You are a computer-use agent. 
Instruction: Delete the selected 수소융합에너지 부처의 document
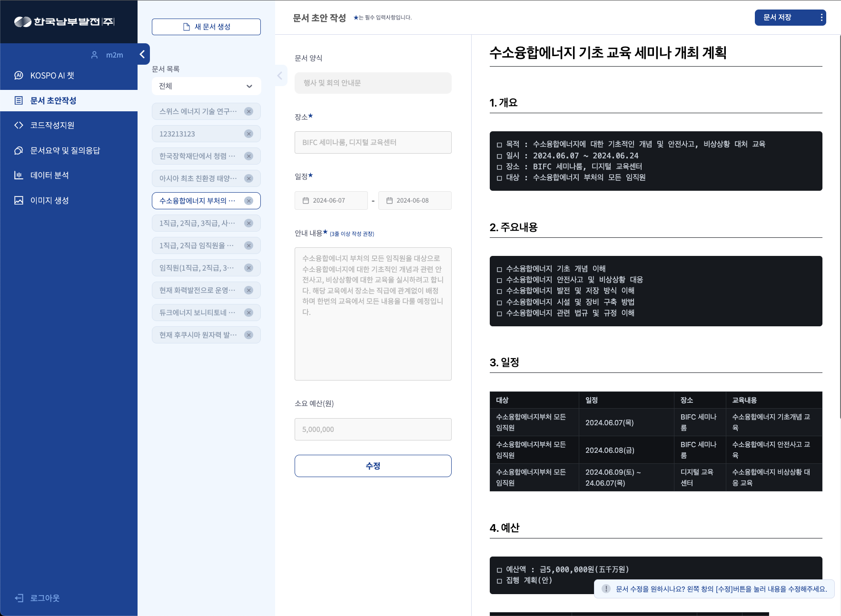248,201
